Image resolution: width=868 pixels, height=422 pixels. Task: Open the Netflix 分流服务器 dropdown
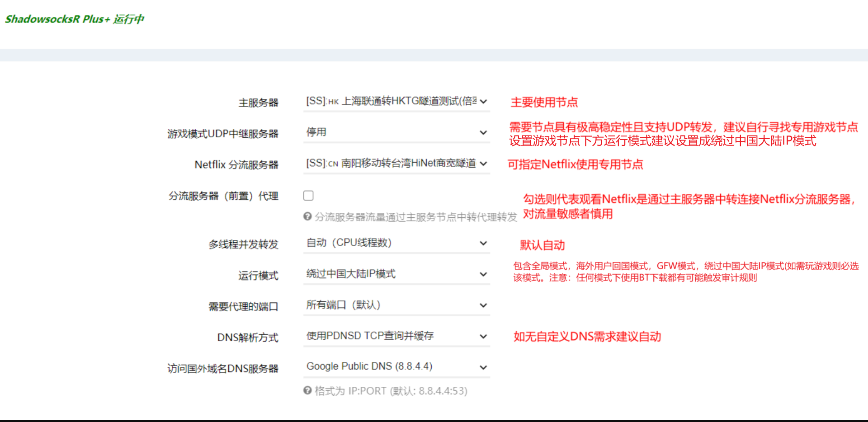tap(396, 164)
